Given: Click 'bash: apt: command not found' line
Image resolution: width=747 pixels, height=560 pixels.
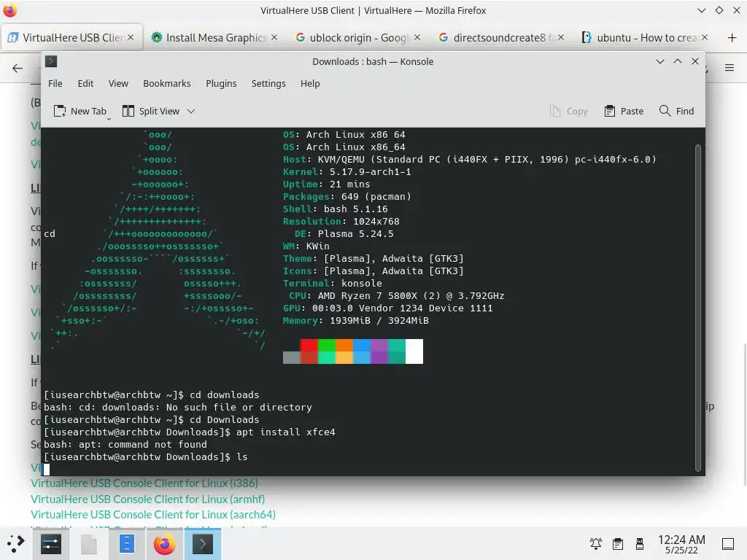Looking at the screenshot, I should coord(125,444).
